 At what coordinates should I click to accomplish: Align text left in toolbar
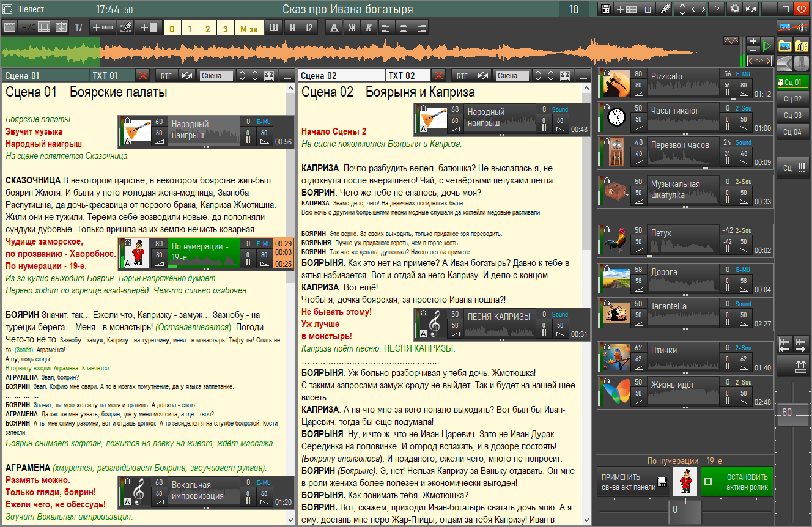pyautogui.click(x=386, y=28)
